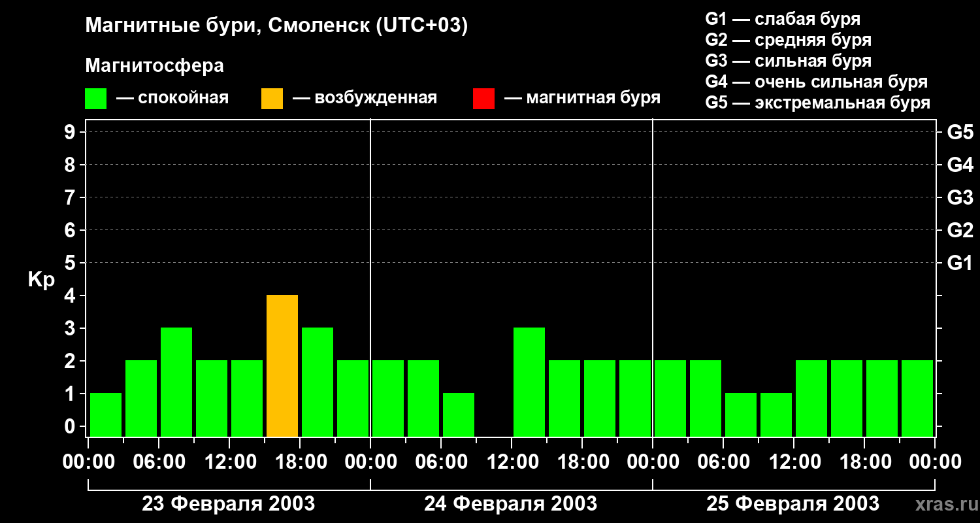
Task: Click the 'G2' label on the right axis
Action: click(x=960, y=230)
